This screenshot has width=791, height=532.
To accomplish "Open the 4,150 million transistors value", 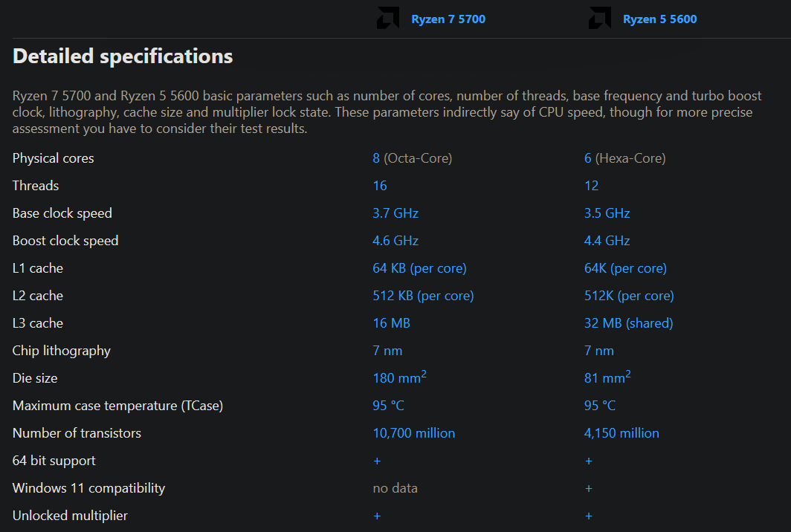I will [x=621, y=433].
